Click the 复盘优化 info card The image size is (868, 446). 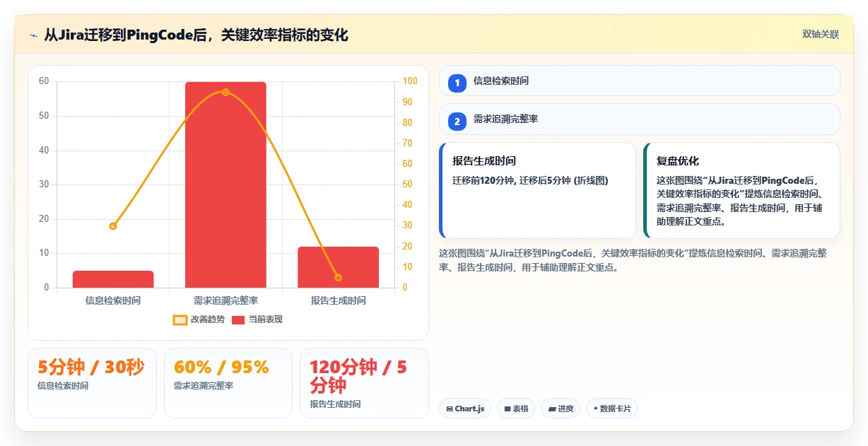(x=741, y=191)
